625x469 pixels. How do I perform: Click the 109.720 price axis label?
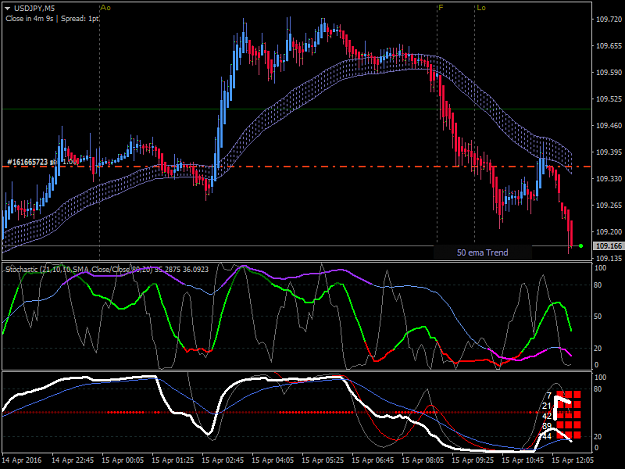609,19
